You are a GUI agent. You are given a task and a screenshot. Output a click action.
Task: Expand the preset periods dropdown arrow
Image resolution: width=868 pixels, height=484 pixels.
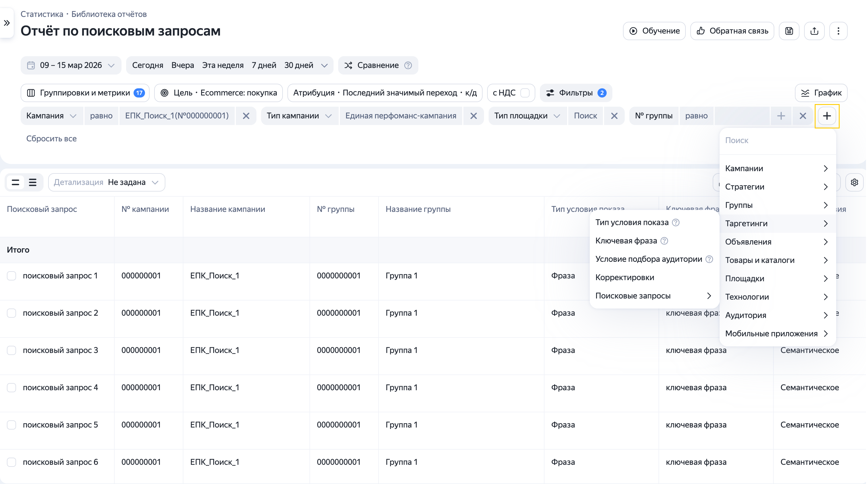point(324,65)
